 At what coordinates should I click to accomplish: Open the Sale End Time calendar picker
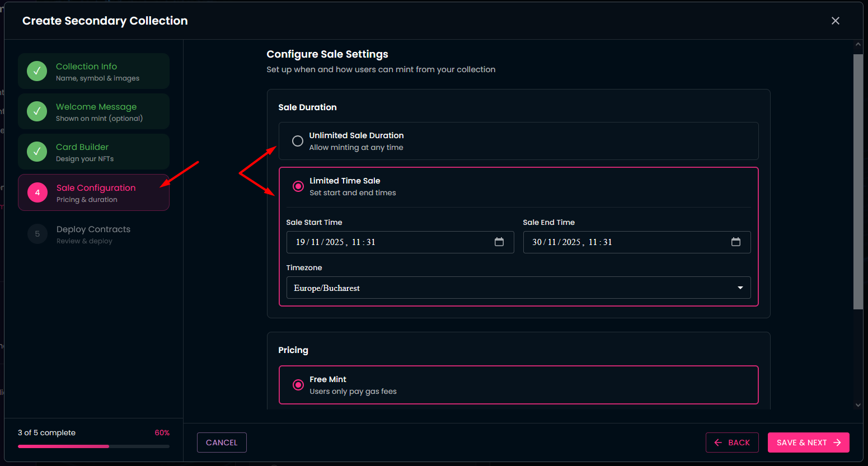click(x=736, y=242)
